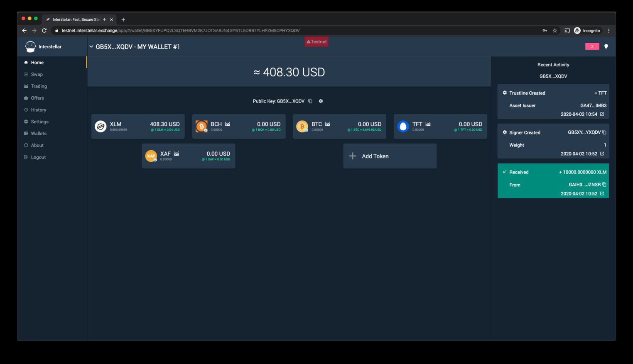The width and height of the screenshot is (633, 364).
Task: Copy the public key with clipboard icon
Action: [310, 101]
